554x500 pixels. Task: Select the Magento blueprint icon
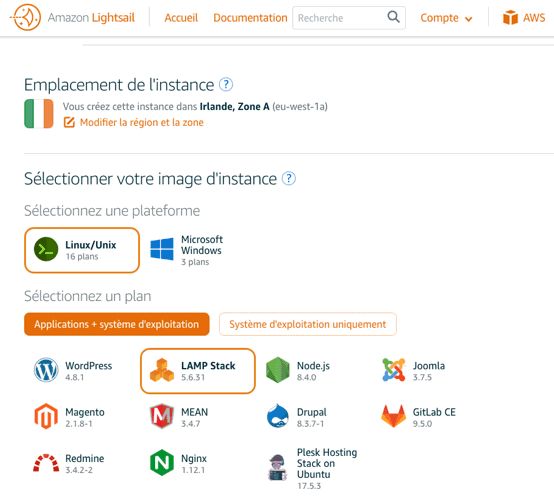coord(46,416)
